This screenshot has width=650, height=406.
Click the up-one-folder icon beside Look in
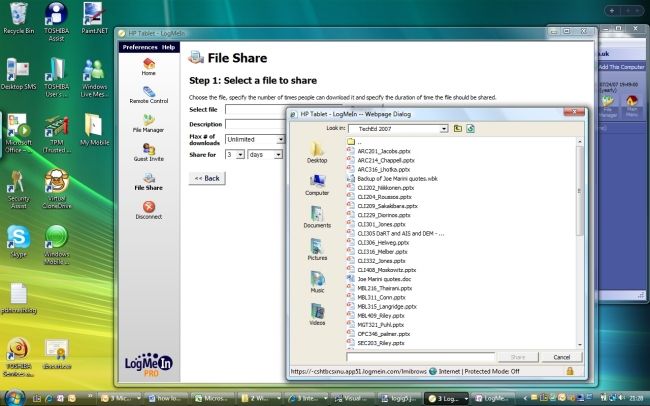pos(458,129)
